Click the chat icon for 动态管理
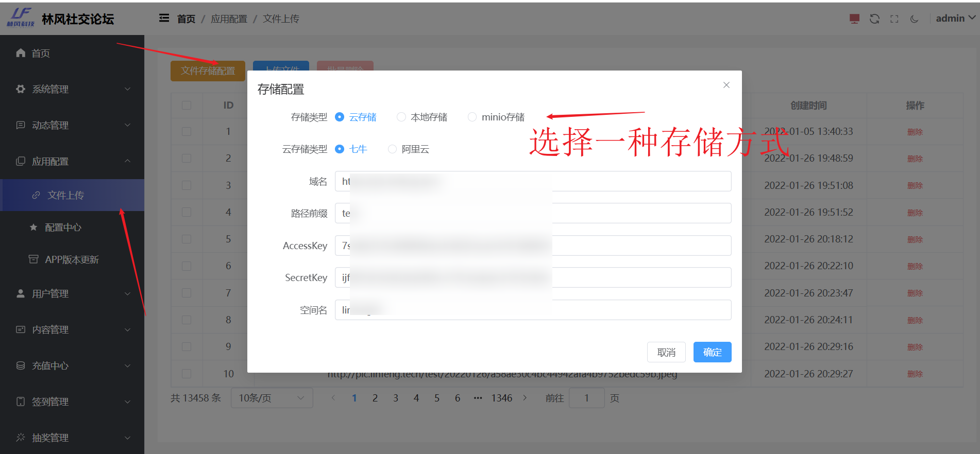 [x=21, y=125]
